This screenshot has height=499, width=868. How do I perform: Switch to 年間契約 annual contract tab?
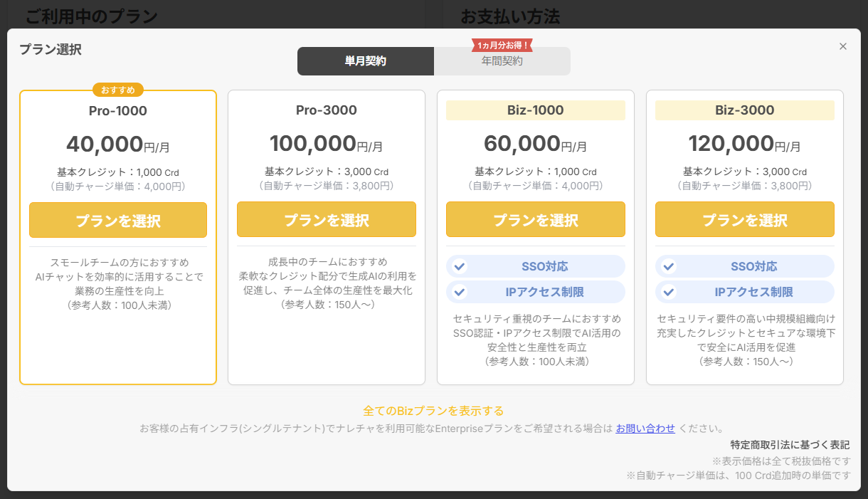click(x=502, y=61)
